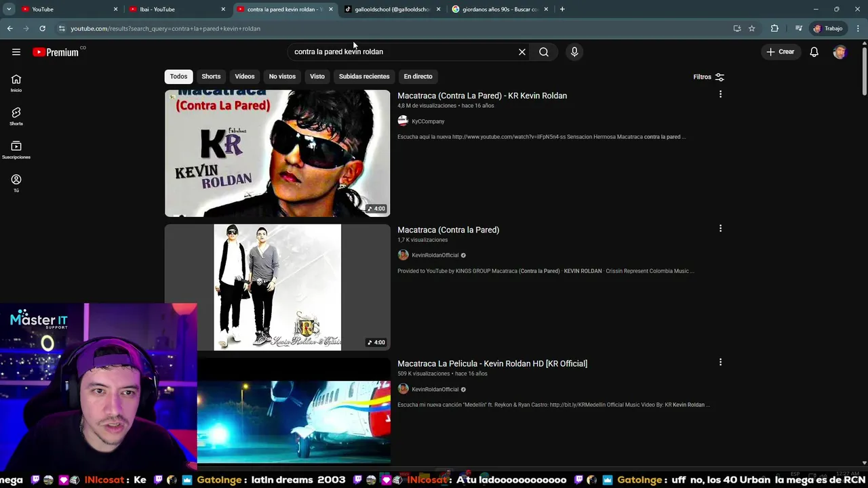Open the tab search dropdown arrow
The height and width of the screenshot is (488, 868).
click(9, 9)
